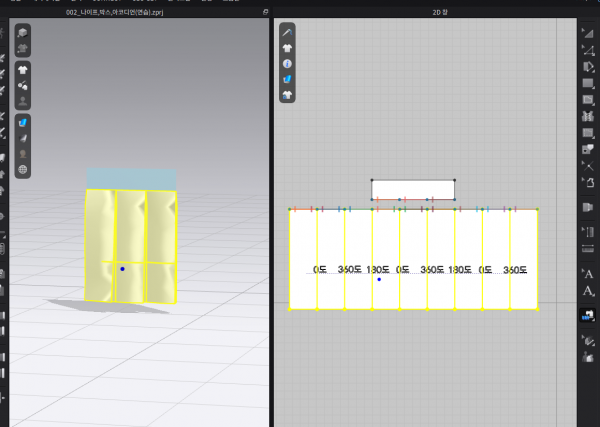Image resolution: width=600 pixels, height=427 pixels.
Task: Expand the rectangle tool flyout in right toolbar
Action: pos(588,84)
